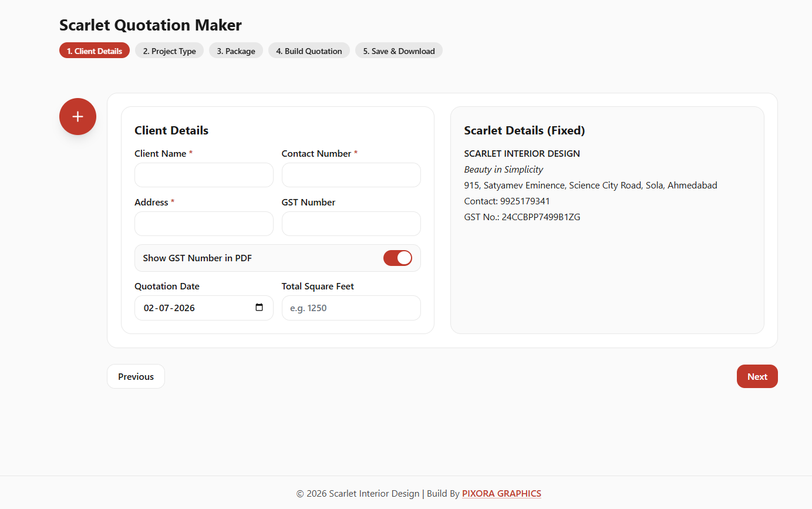
Task: Open the PIXORA GRAPHICS link
Action: pyautogui.click(x=501, y=493)
